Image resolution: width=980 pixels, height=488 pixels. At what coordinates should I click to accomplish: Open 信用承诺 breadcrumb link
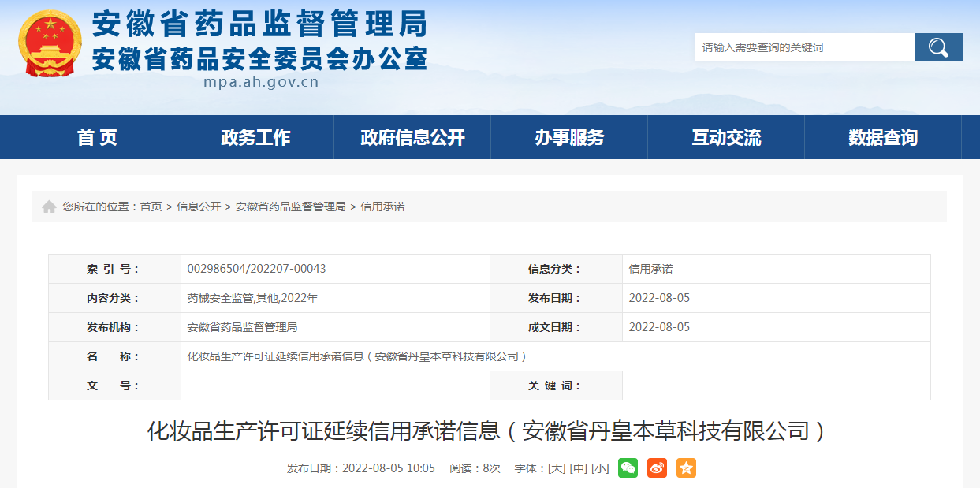click(382, 207)
